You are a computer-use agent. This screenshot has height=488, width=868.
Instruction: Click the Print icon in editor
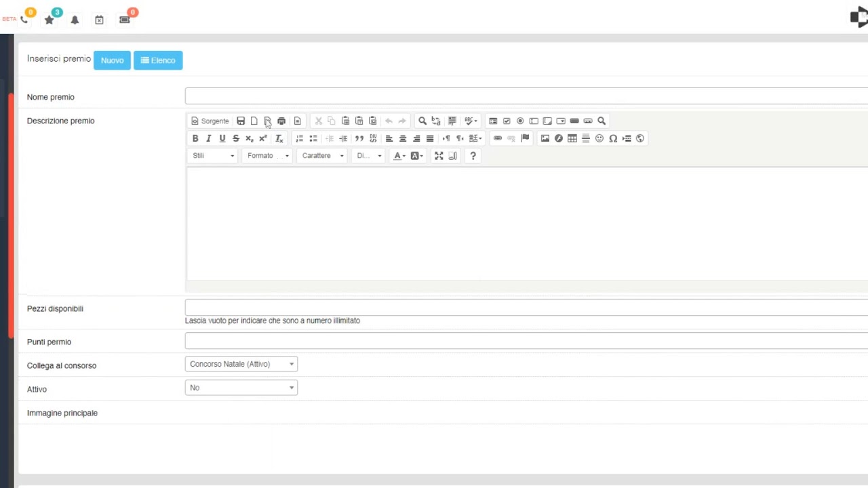click(x=281, y=121)
